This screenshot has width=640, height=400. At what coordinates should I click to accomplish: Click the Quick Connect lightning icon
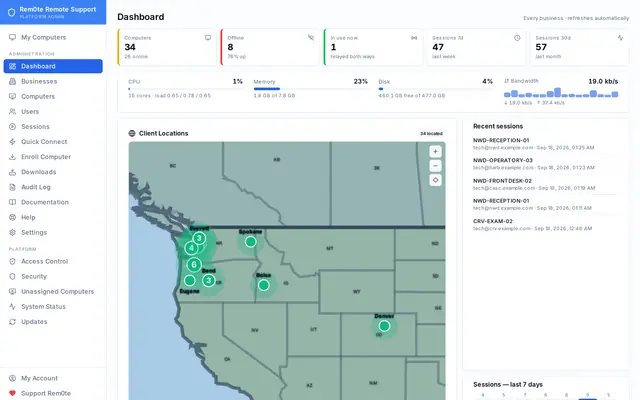[13, 142]
